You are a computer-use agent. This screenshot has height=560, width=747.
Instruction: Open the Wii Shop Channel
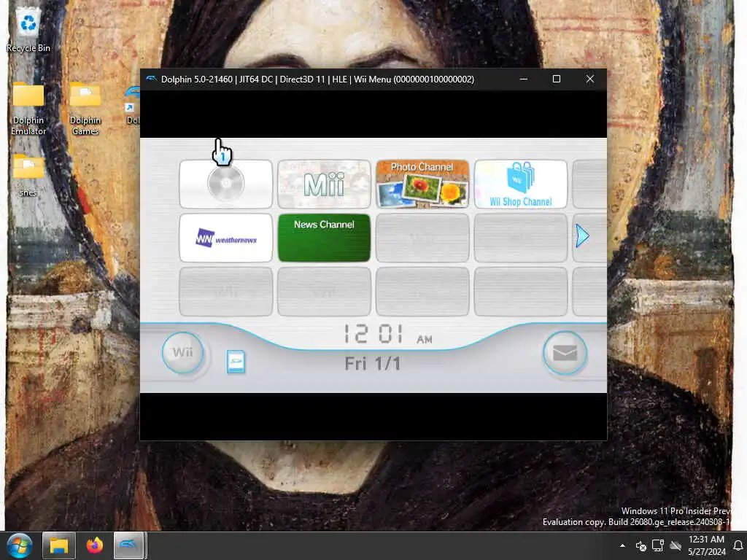521,184
